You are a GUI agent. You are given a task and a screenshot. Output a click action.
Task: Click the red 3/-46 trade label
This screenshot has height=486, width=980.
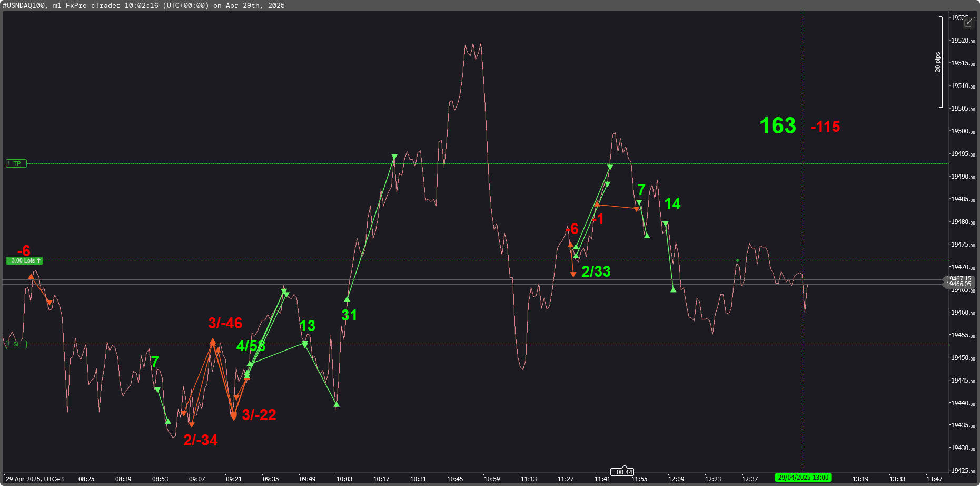(225, 323)
